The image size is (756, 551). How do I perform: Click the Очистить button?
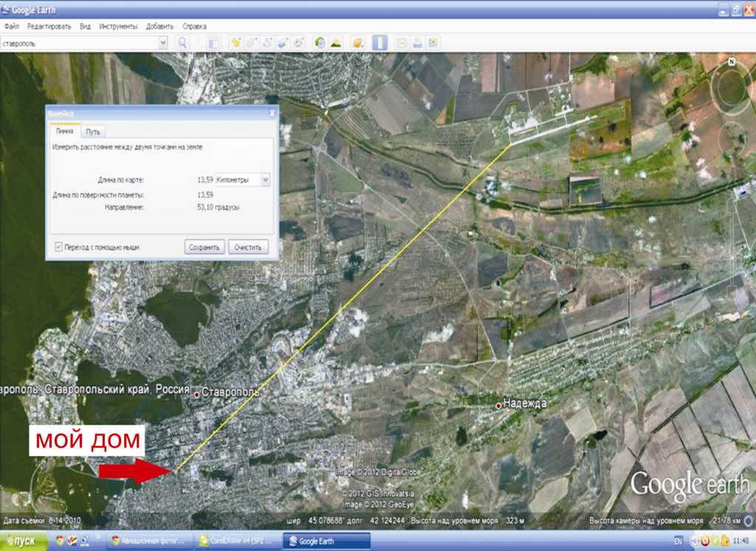[248, 247]
